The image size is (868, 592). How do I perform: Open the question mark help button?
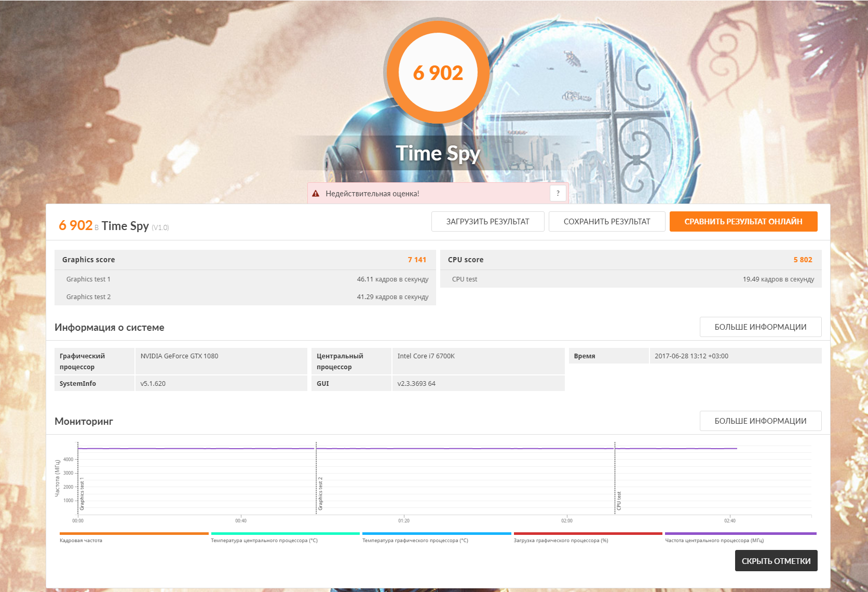click(x=558, y=193)
